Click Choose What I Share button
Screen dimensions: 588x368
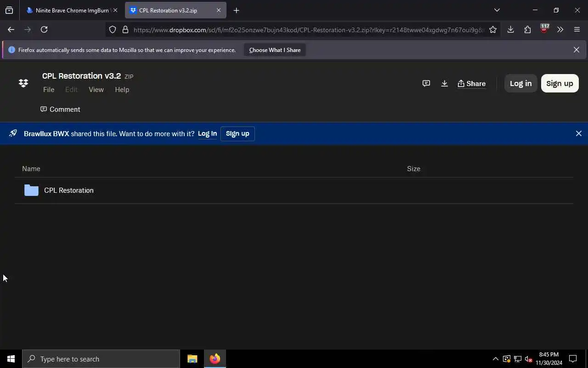pos(275,50)
